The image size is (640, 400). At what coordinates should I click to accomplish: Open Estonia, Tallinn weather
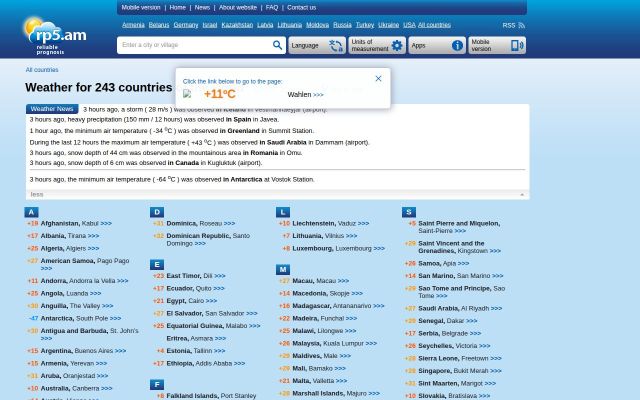pyautogui.click(x=196, y=351)
